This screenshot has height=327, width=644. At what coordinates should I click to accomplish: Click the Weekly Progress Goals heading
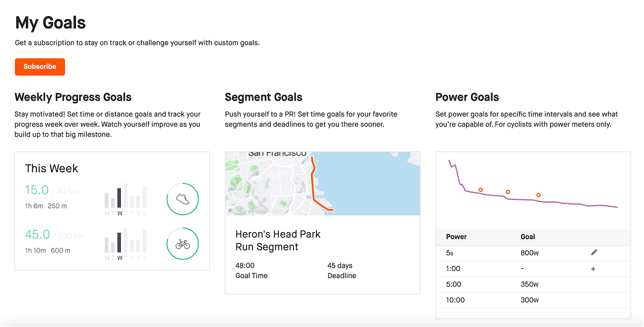point(73,97)
